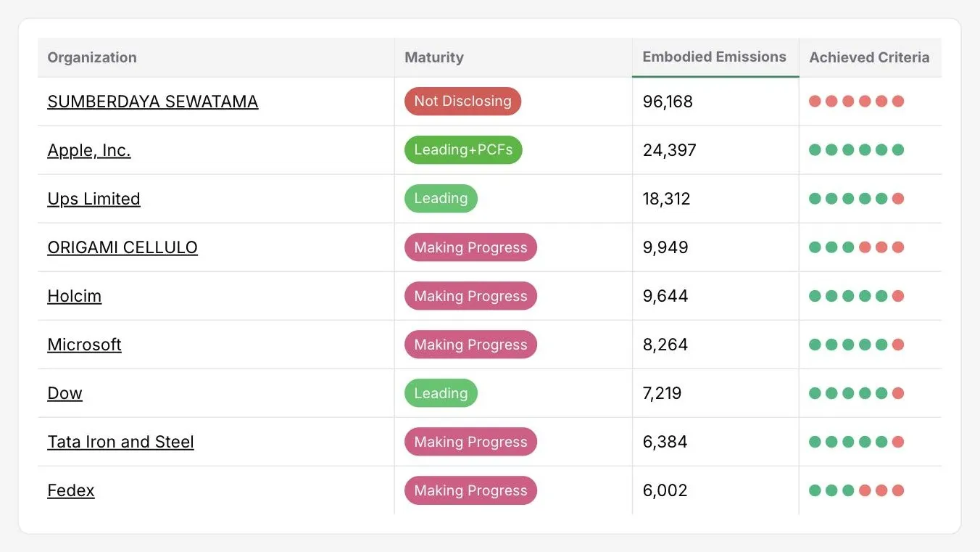Click first green dot in Ups Limited row
Screen dimensions: 980x552
coord(815,199)
